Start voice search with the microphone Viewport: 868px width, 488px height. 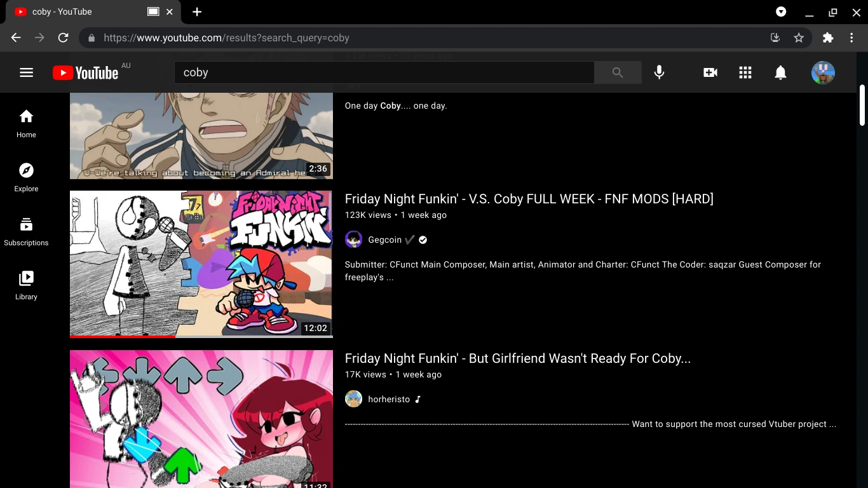click(x=659, y=72)
